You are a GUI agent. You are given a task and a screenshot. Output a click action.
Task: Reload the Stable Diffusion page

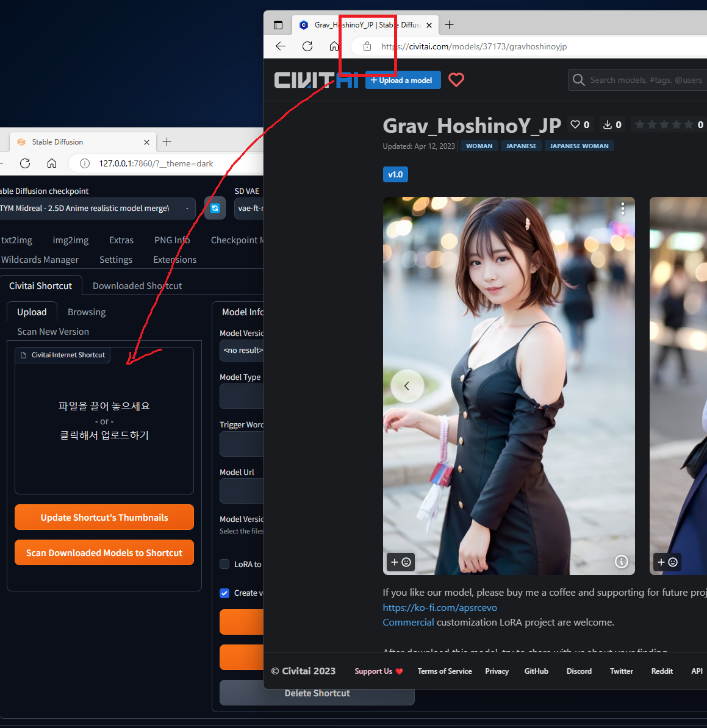[25, 163]
